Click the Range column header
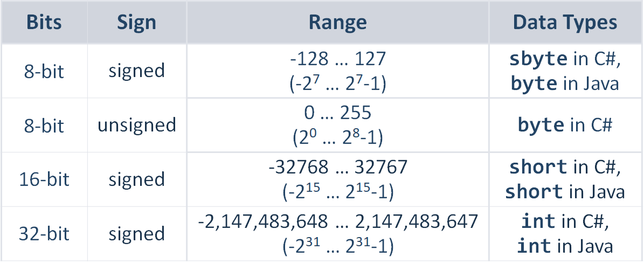The width and height of the screenshot is (644, 264). 337,22
